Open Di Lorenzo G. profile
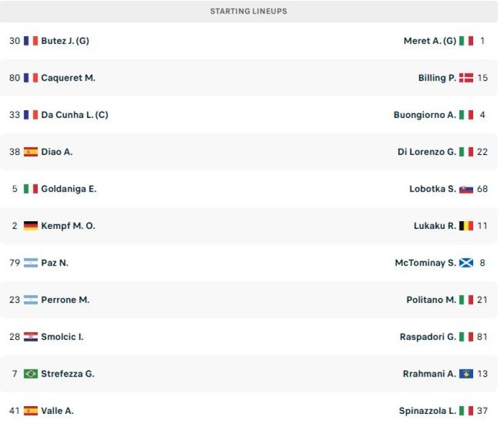The image size is (504, 437). pyautogui.click(x=427, y=152)
